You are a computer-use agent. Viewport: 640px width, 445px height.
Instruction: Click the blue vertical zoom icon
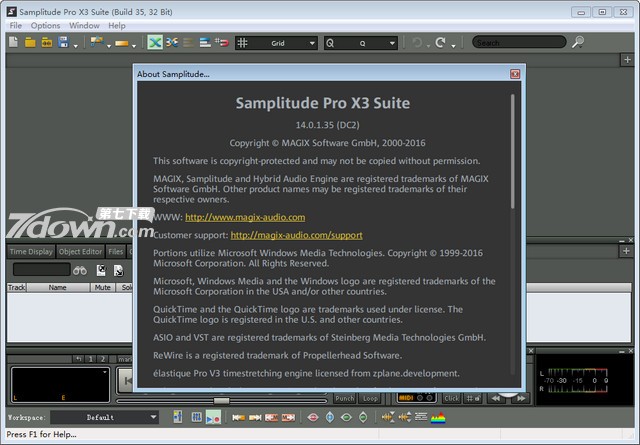click(x=330, y=417)
